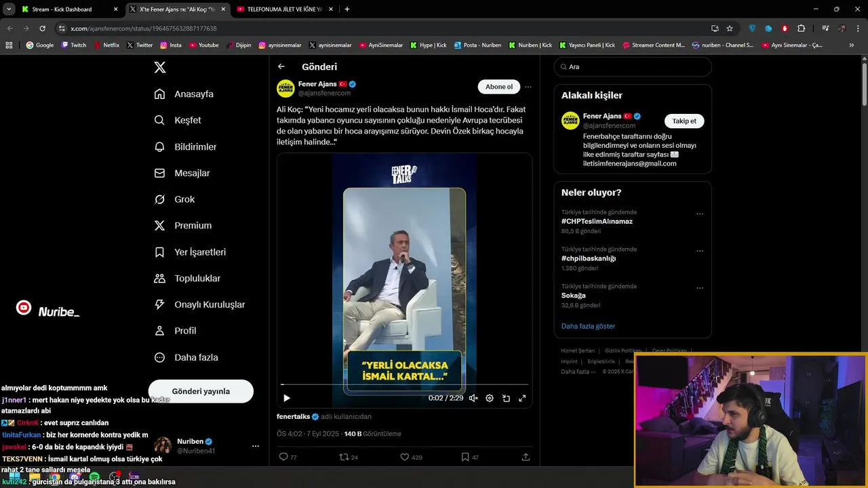Like the post heart icon
Viewport: 868px width, 488px height.
405,457
